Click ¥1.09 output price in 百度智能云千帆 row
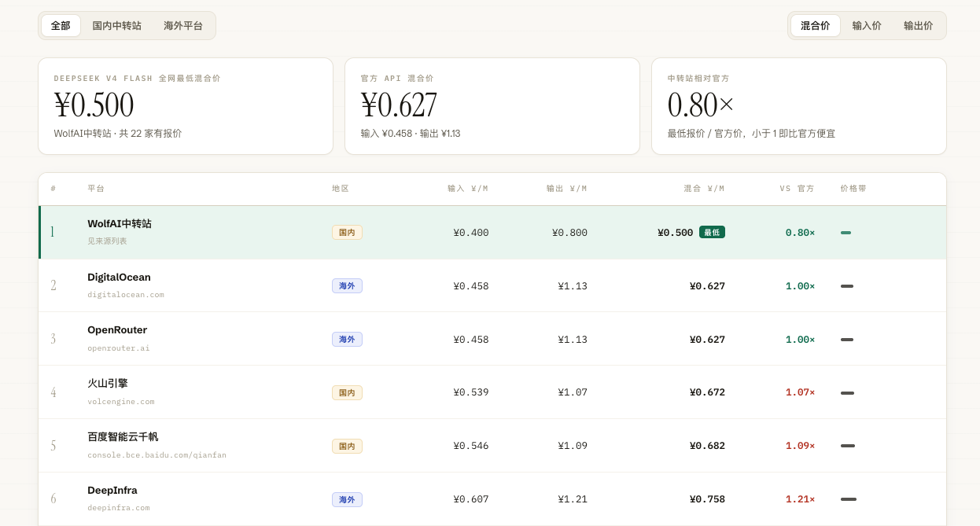 (x=573, y=446)
